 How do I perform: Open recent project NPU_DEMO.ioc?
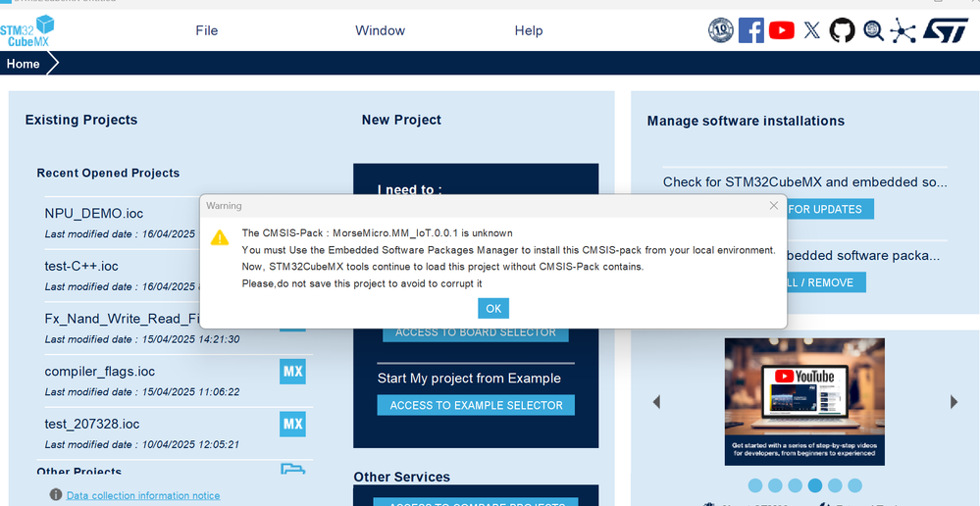pos(94,214)
